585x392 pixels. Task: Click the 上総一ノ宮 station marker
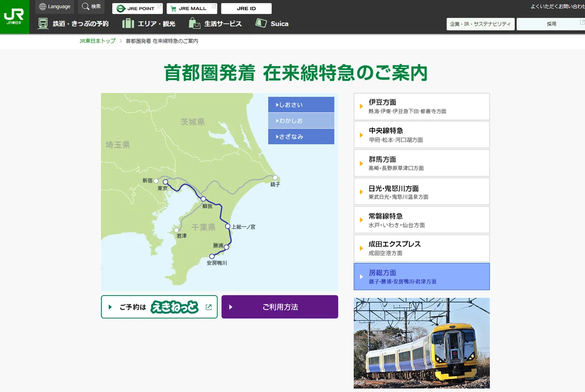click(227, 226)
